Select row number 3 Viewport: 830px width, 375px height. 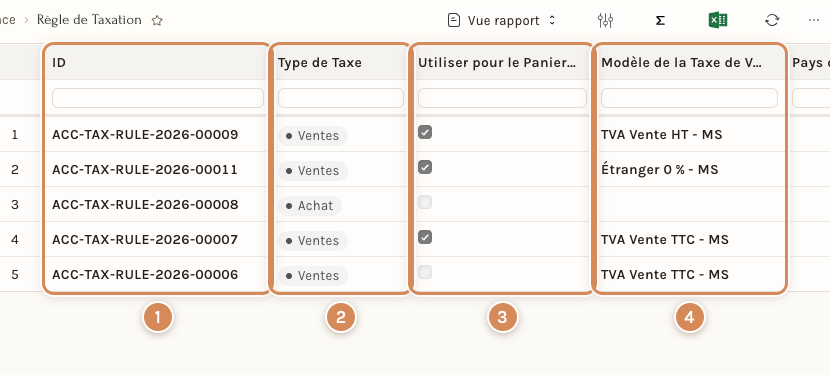(15, 204)
